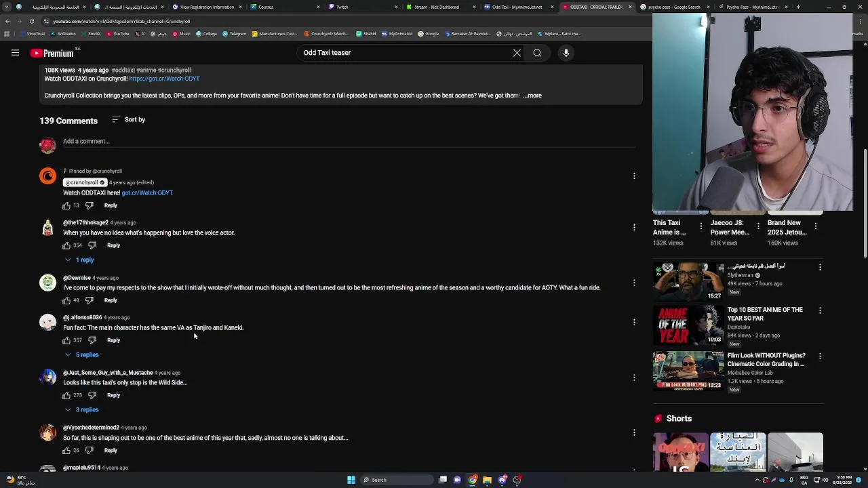Open the description link https://got.cr/Watch-ODYT
This screenshot has width=868, height=488.
[x=164, y=79]
